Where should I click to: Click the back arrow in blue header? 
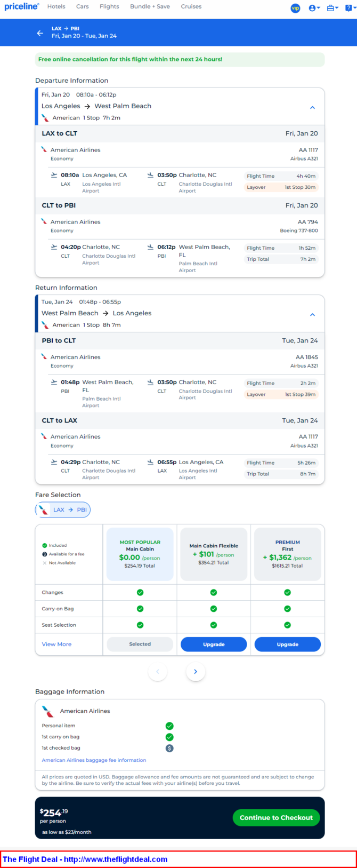point(40,33)
